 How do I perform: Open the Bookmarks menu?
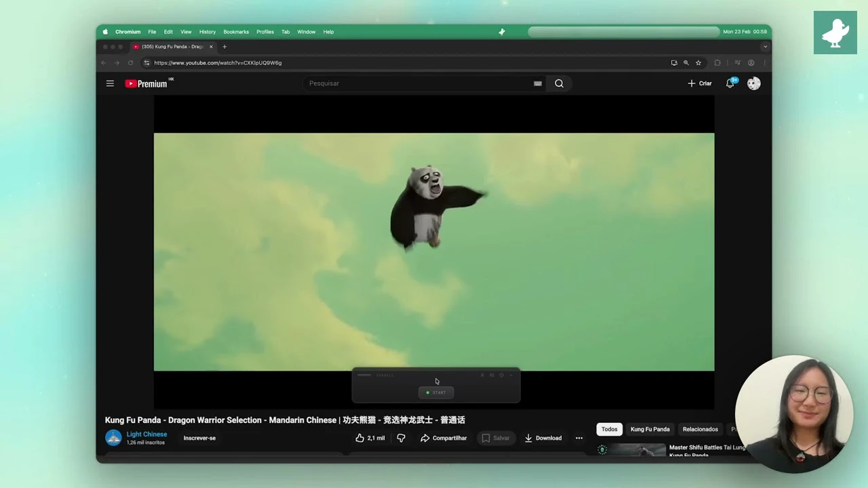pyautogui.click(x=236, y=32)
